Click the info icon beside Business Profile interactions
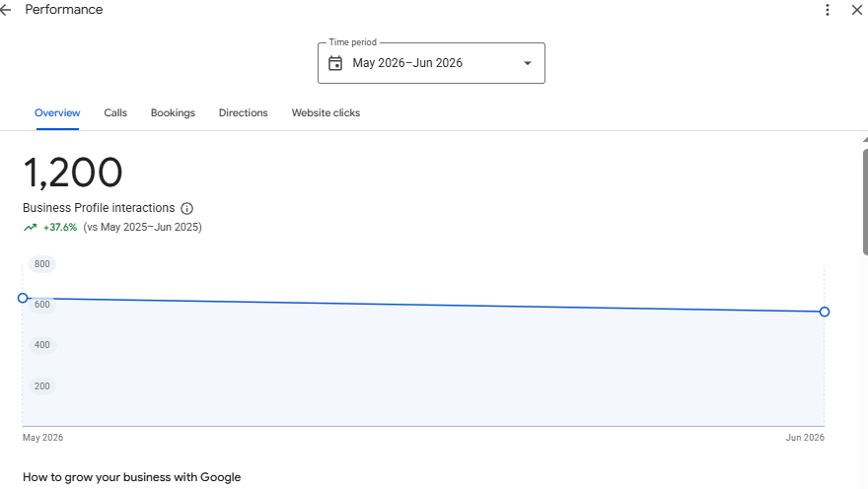The height and width of the screenshot is (489, 868). (187, 209)
